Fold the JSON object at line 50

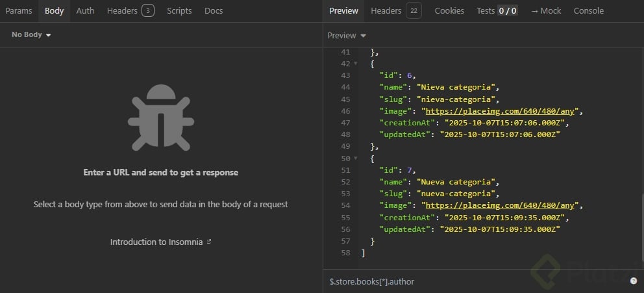click(355, 159)
